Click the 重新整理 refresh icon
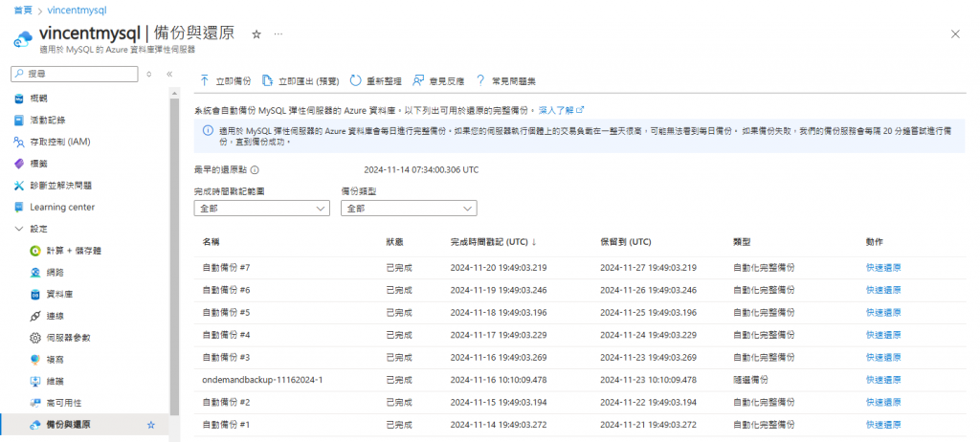Screen dimensions: 980x442 pyautogui.click(x=355, y=80)
